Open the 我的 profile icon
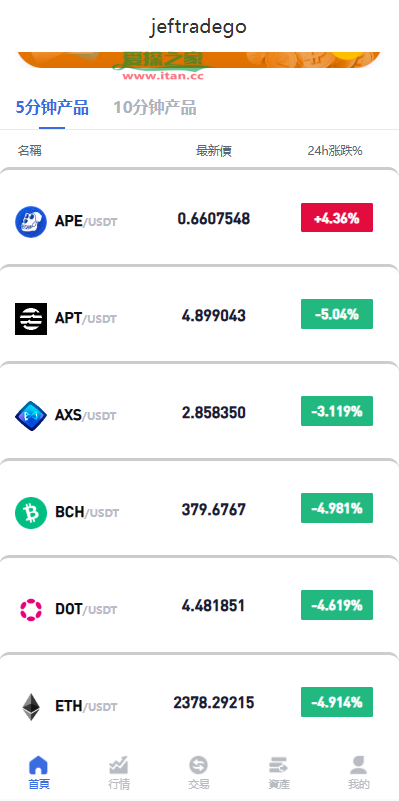This screenshot has height=801, width=399. [358, 765]
